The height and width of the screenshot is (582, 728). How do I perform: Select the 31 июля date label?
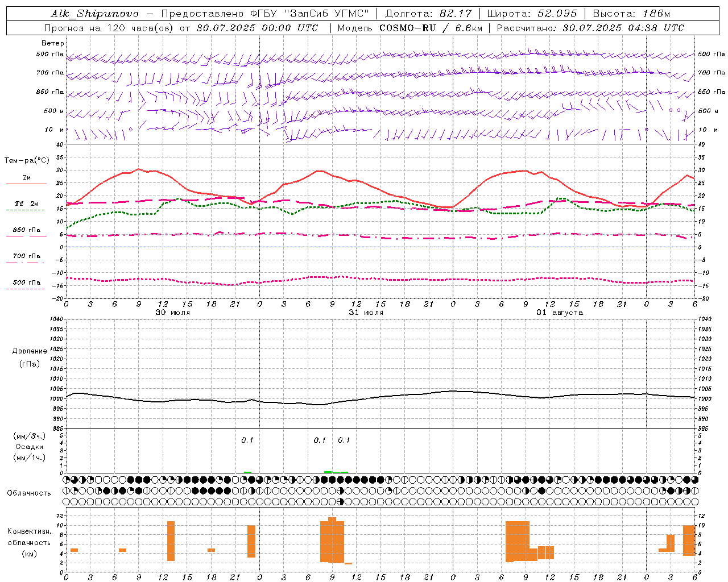point(366,313)
